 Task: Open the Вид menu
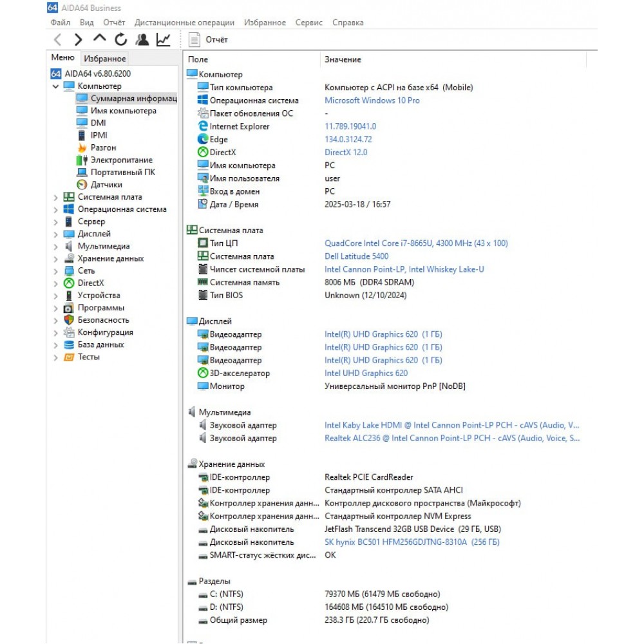tap(87, 23)
